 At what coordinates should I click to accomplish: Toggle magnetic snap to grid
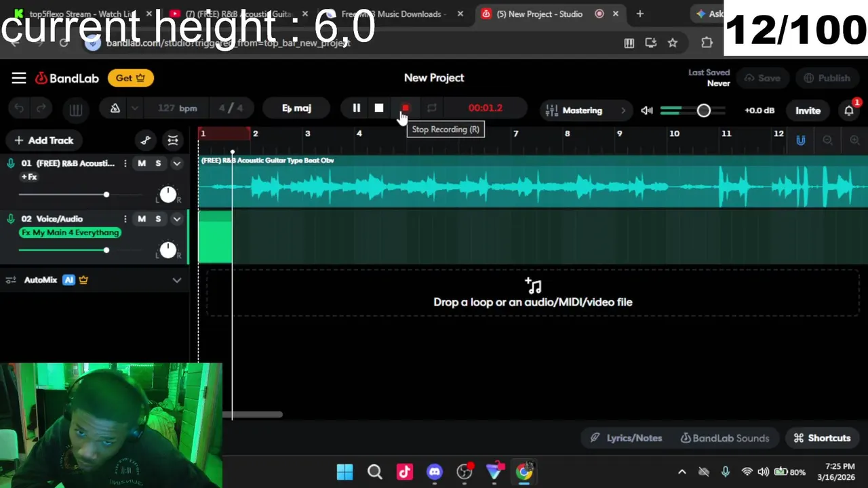801,140
